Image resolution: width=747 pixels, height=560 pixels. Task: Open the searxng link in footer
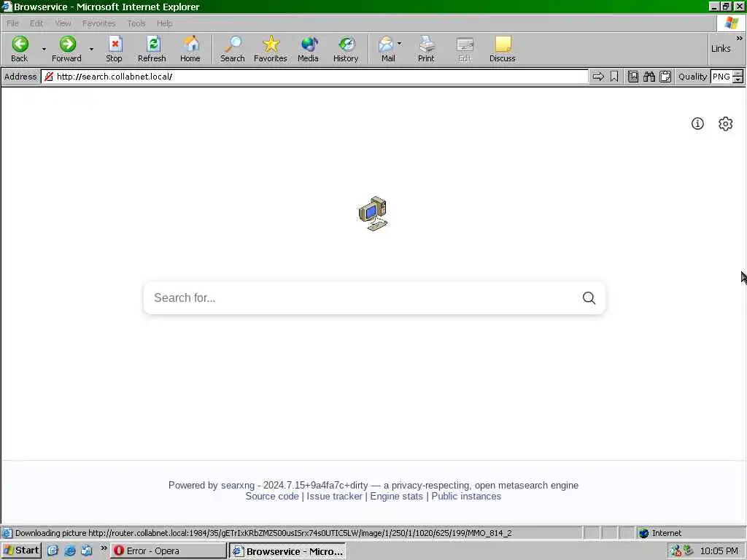point(238,485)
